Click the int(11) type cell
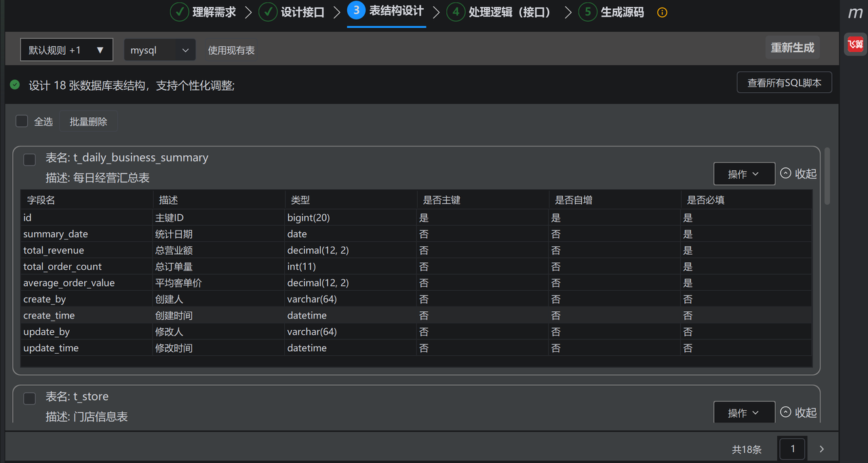 pyautogui.click(x=351, y=266)
